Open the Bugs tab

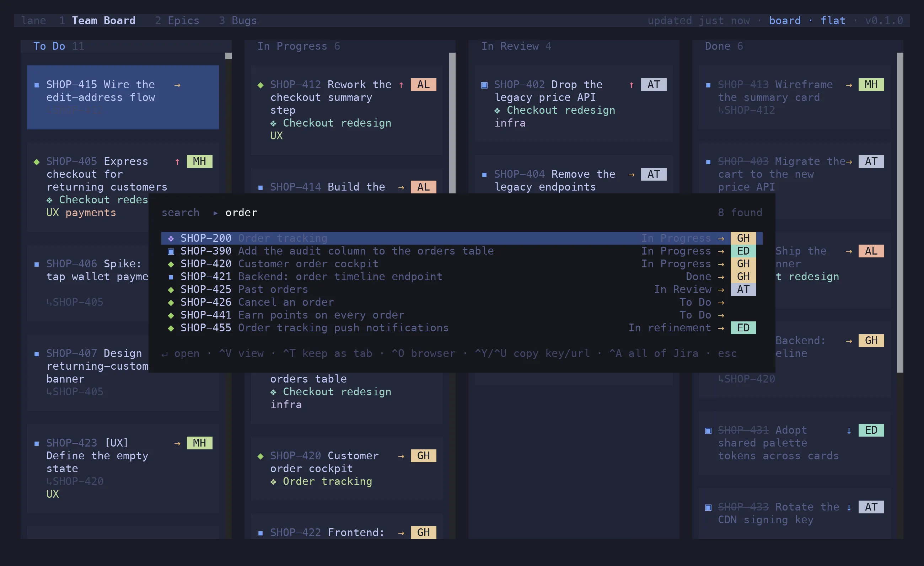[238, 21]
